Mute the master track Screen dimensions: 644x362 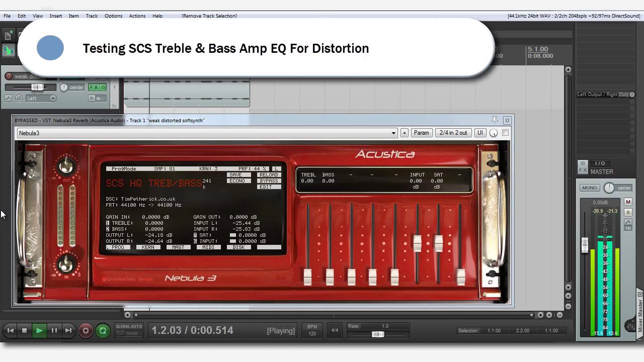click(x=628, y=202)
